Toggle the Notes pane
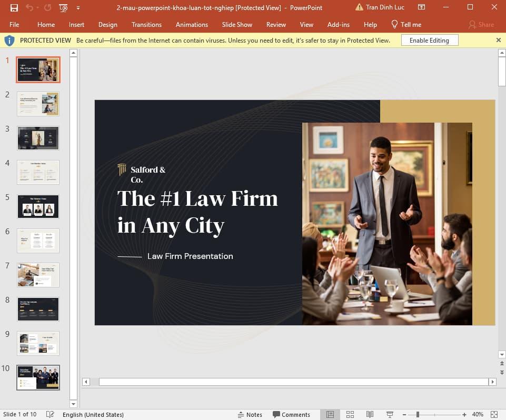Screen dimensions: 506x420 (x=250, y=414)
